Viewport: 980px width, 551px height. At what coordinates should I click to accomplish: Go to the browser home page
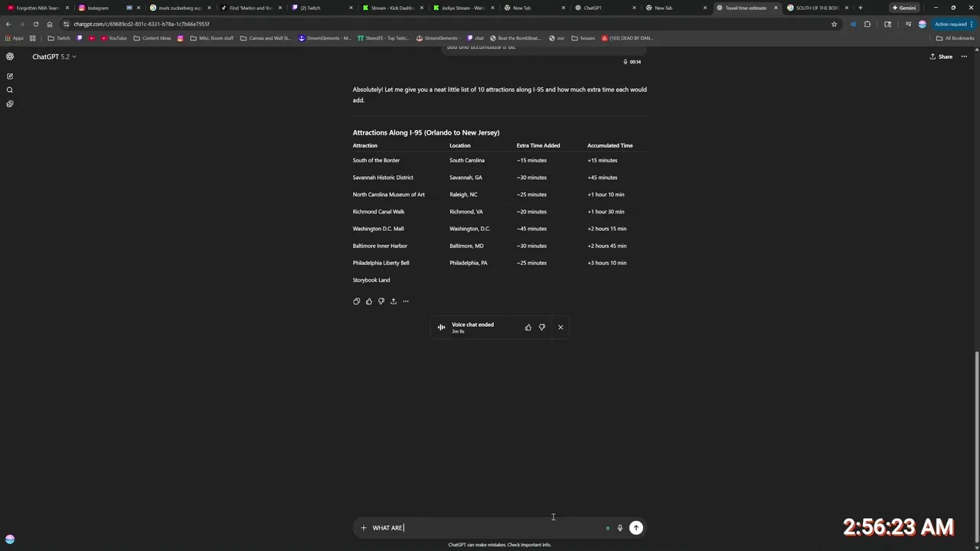click(50, 24)
